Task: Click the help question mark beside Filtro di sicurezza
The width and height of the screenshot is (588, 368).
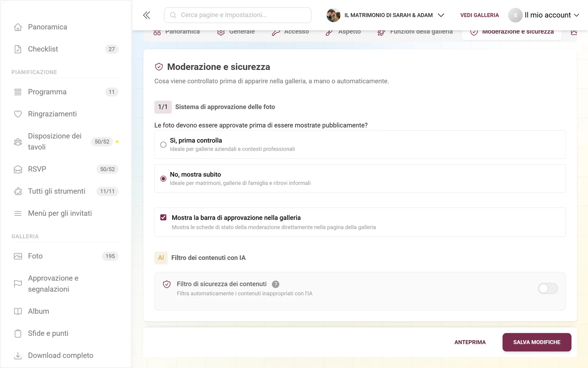Action: (x=276, y=284)
